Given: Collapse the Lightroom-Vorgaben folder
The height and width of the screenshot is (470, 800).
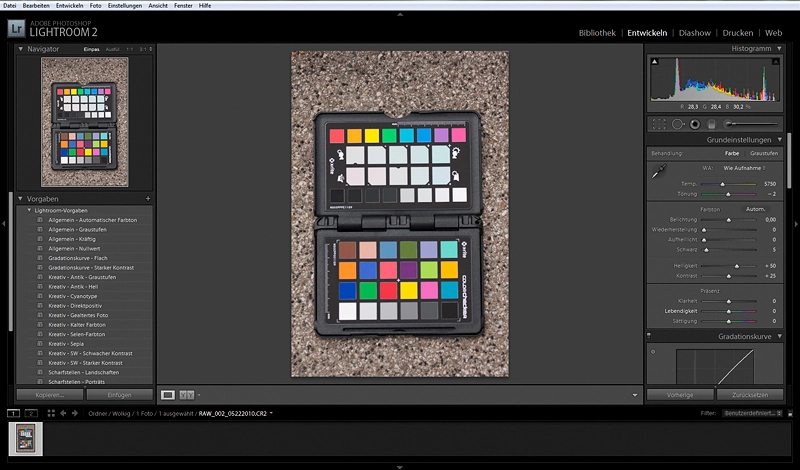Looking at the screenshot, I should 29,210.
